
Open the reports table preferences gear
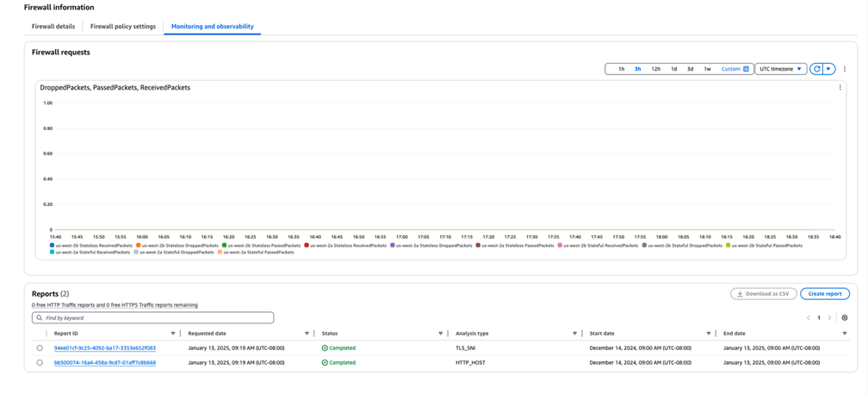(844, 317)
